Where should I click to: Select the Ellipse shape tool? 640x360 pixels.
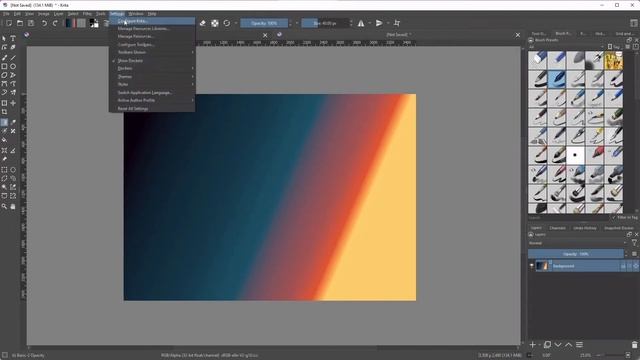[x=13, y=66]
